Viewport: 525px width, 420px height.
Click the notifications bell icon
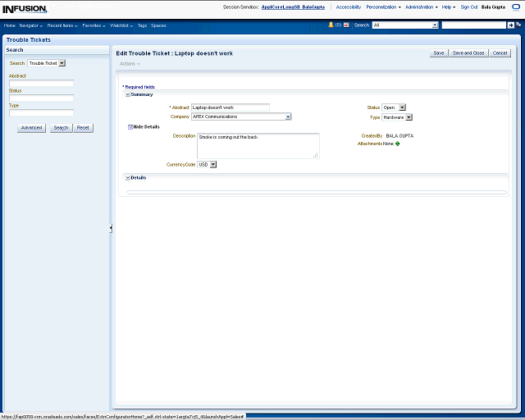[331, 25]
